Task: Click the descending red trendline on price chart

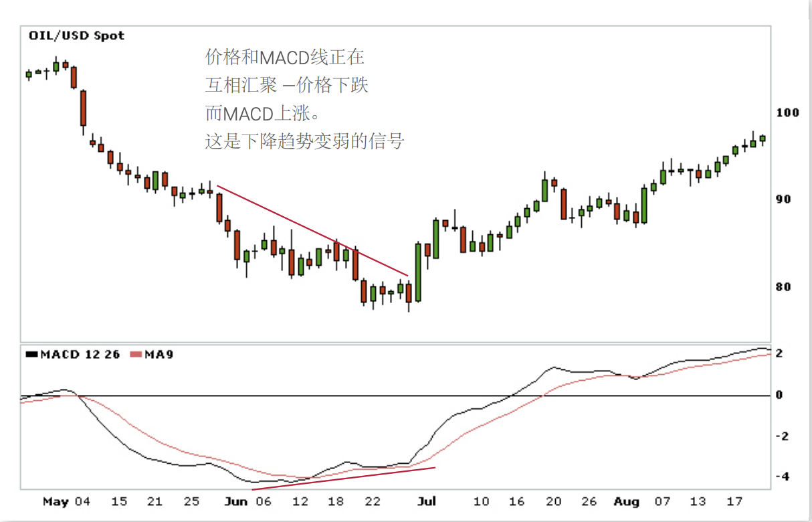Action: click(x=312, y=230)
